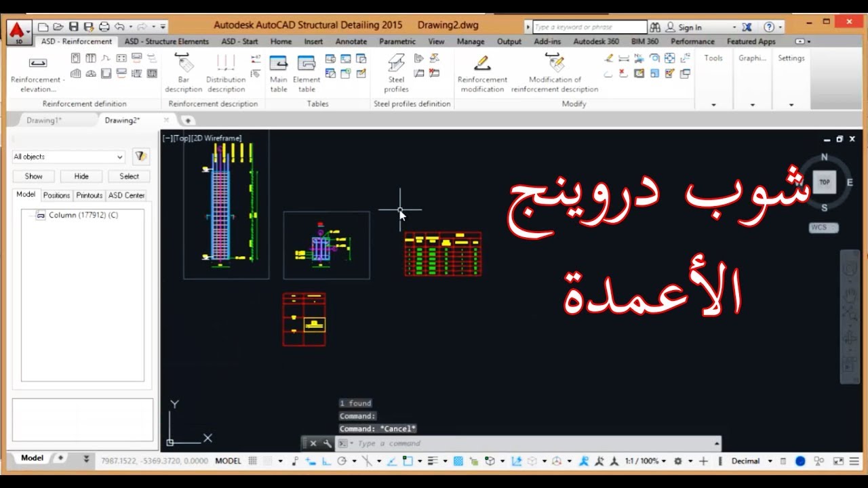This screenshot has height=488, width=868.
Task: Click the keyword search input field
Action: [590, 27]
